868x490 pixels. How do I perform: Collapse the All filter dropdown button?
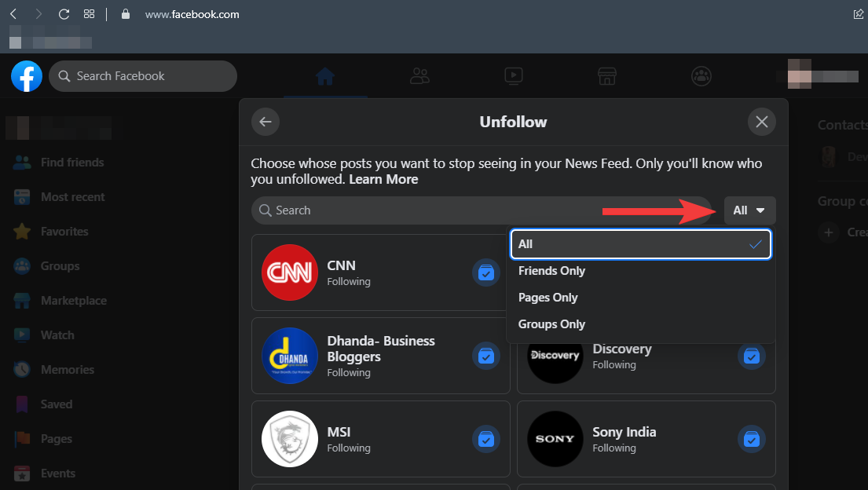pos(749,210)
